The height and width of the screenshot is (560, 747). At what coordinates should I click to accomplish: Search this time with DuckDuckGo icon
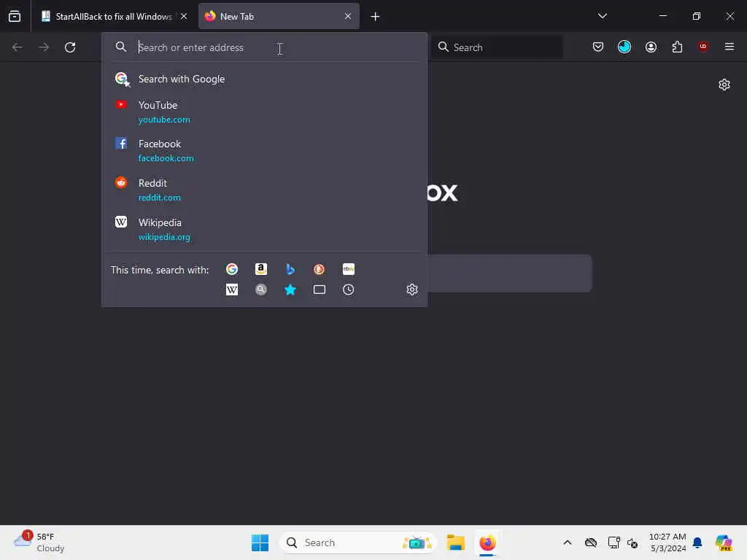point(320,270)
